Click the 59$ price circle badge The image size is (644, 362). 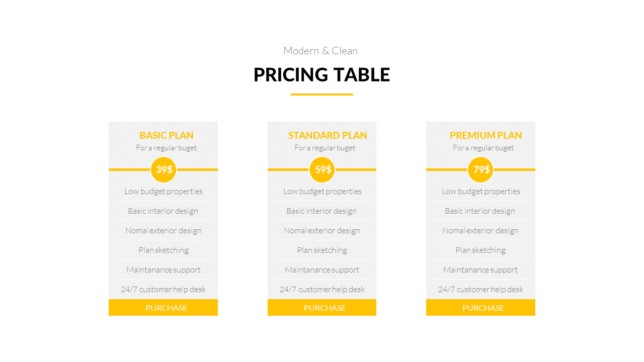point(323,169)
